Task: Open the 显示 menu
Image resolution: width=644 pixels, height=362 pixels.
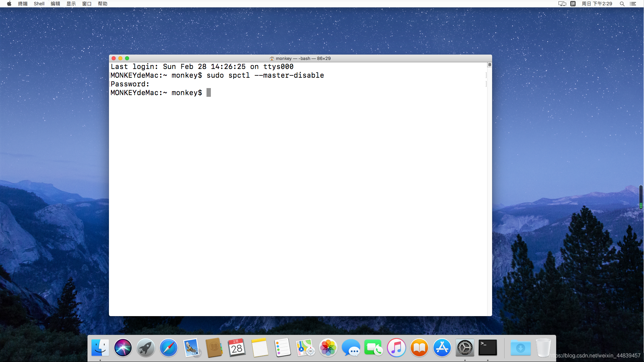Action: point(71,4)
